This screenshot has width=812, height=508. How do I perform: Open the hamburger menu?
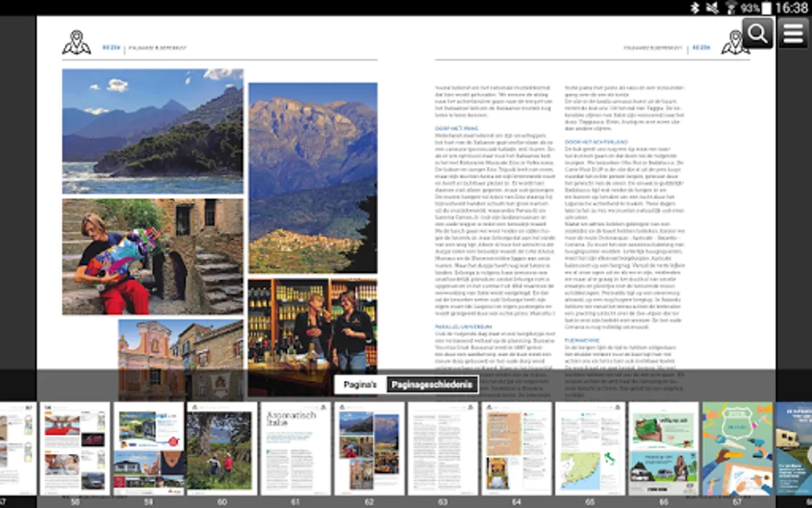(x=793, y=33)
